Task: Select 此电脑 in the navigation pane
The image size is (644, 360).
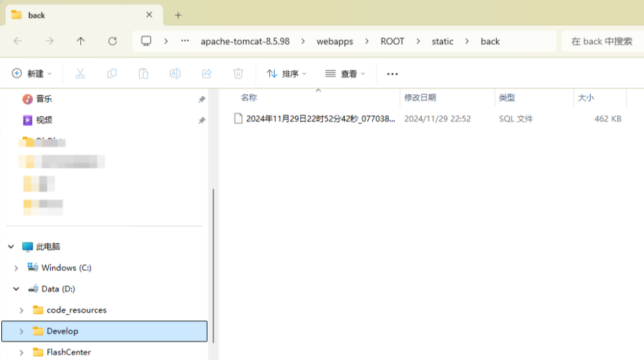Action: [x=47, y=246]
